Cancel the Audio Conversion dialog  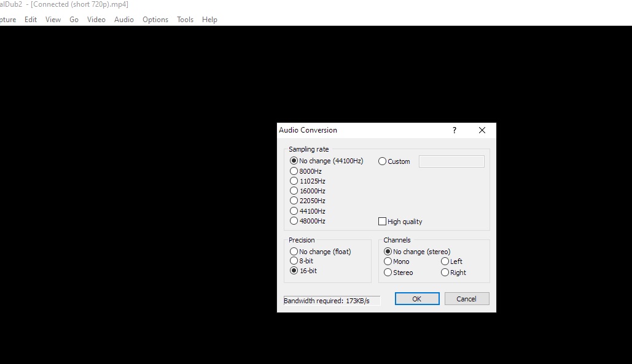(467, 299)
